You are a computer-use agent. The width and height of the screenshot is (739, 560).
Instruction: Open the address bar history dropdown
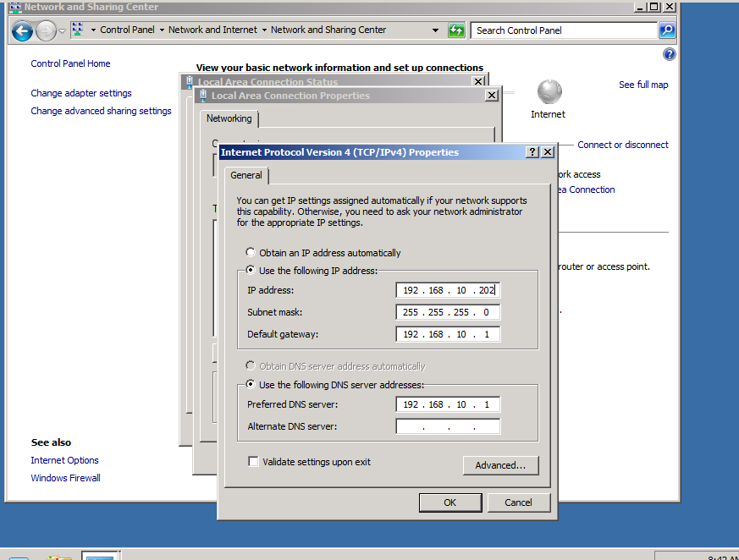(435, 30)
